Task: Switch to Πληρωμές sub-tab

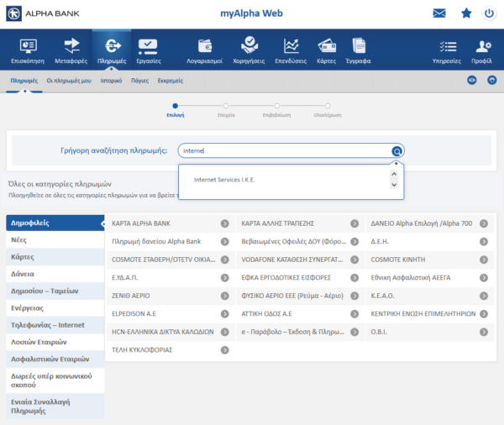Action: click(x=24, y=81)
